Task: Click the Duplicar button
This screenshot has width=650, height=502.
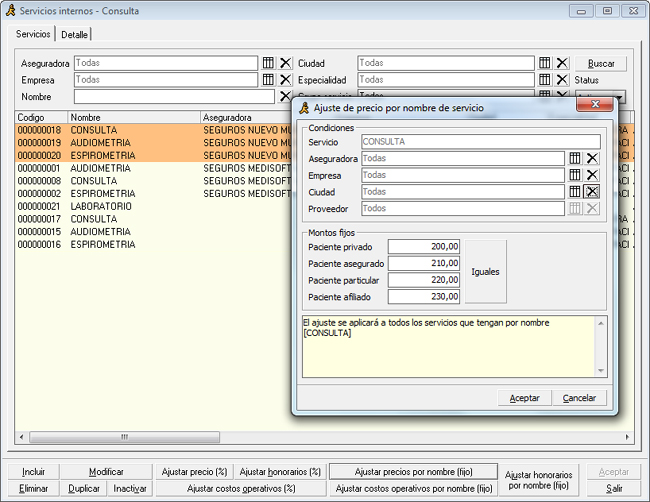Action: click(84, 489)
